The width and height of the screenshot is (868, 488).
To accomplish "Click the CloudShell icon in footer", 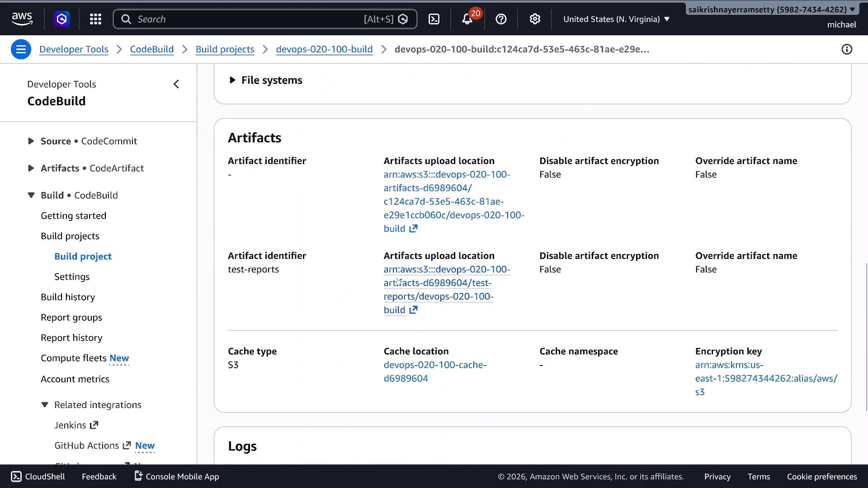I will [16, 477].
